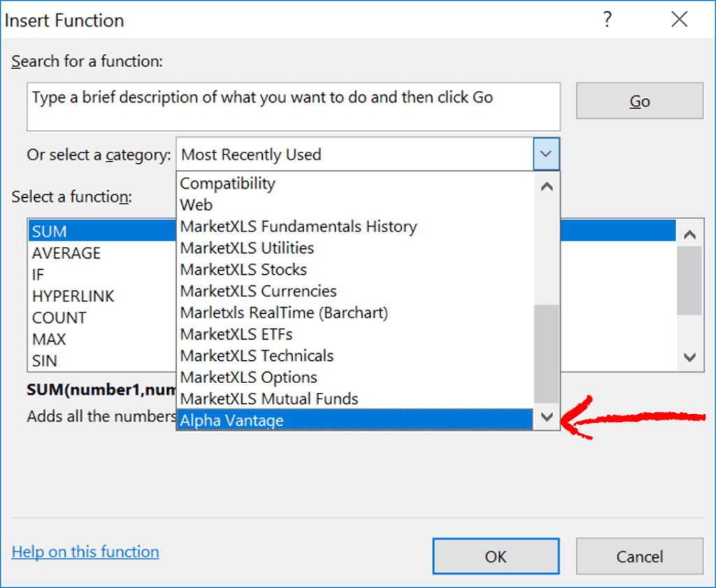Select IF in function list
This screenshot has width=716, height=588.
click(x=102, y=274)
